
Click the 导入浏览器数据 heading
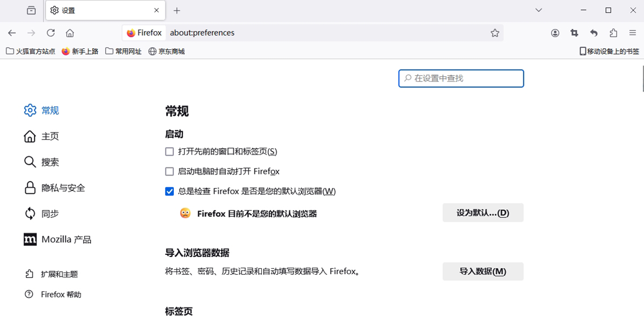pyautogui.click(x=197, y=253)
